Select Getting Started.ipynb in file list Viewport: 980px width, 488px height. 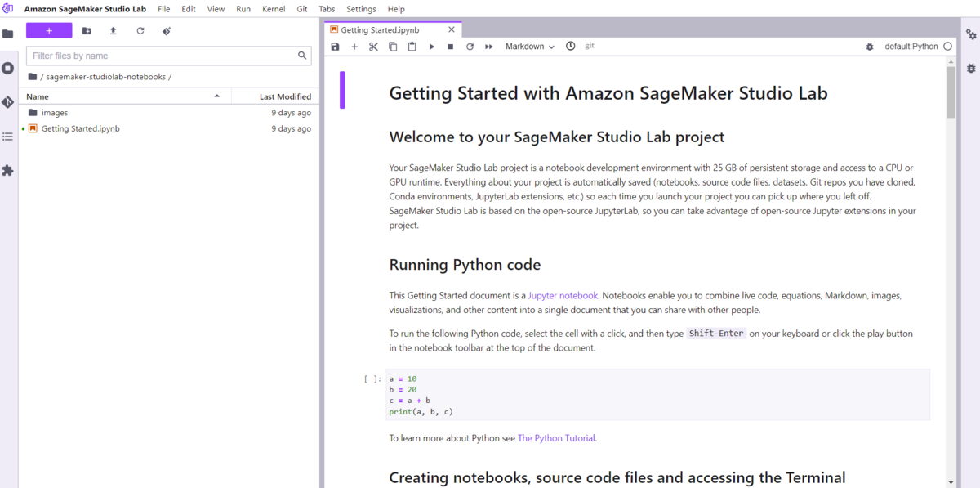point(168,128)
